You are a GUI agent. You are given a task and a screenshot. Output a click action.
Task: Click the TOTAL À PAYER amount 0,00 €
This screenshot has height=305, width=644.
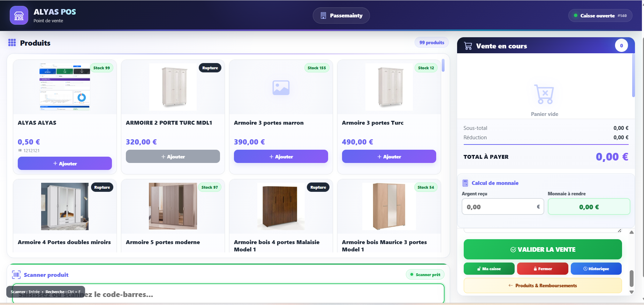tap(612, 157)
